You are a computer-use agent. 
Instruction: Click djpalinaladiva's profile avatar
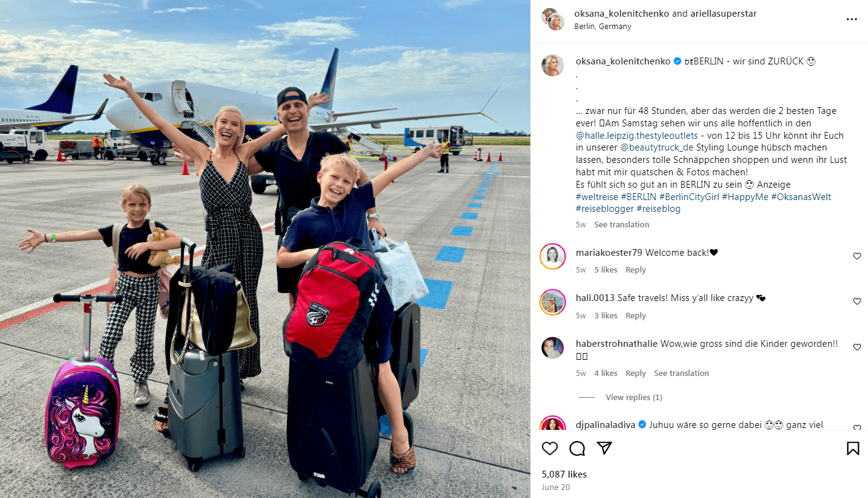[553, 424]
